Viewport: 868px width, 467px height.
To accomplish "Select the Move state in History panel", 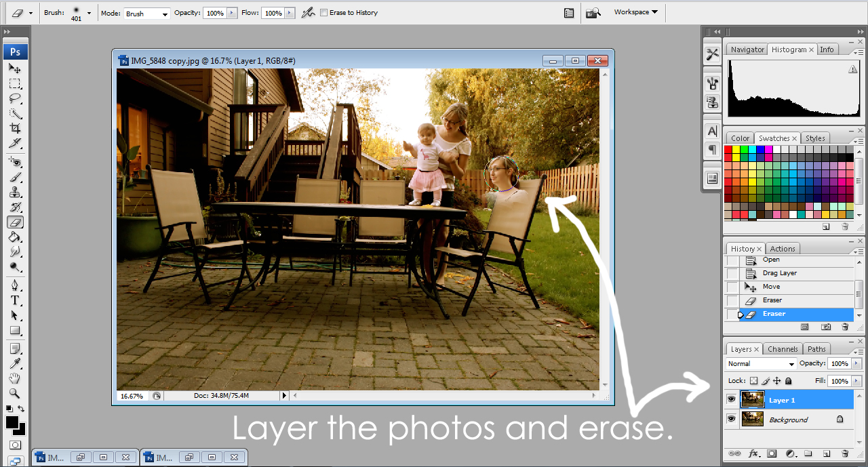I will [773, 286].
